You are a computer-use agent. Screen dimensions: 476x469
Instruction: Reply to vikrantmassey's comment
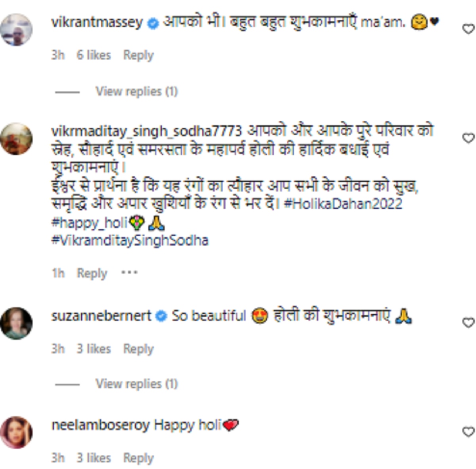pyautogui.click(x=138, y=55)
